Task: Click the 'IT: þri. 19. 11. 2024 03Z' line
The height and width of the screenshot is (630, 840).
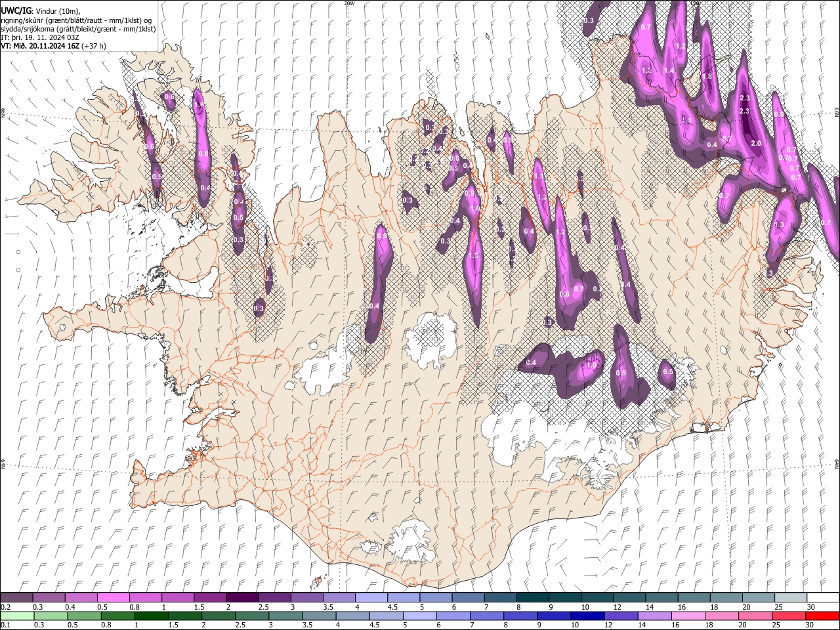Action: 40,37
